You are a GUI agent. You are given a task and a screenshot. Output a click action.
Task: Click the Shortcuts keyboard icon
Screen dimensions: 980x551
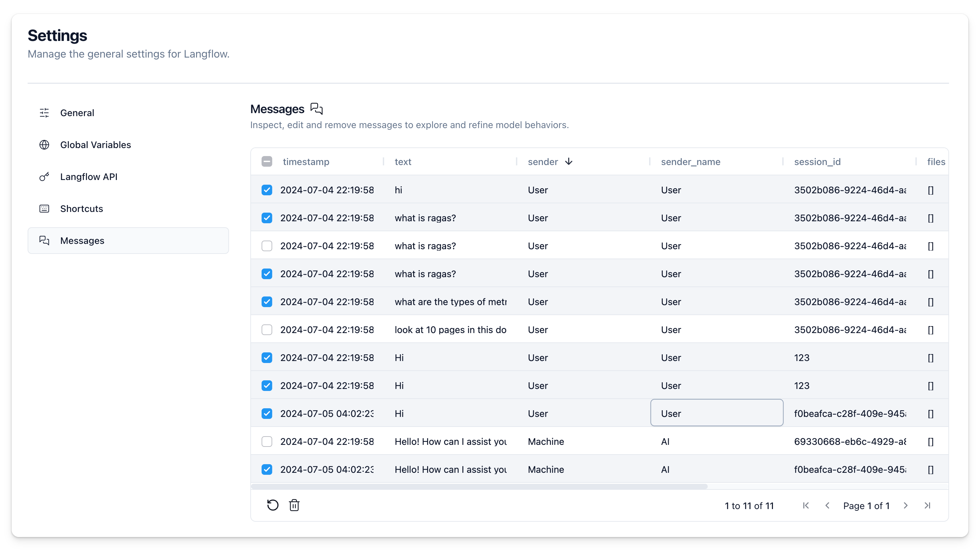pyautogui.click(x=44, y=208)
